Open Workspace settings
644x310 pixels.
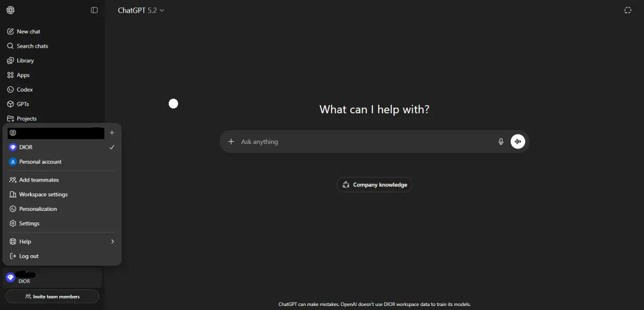62,195
